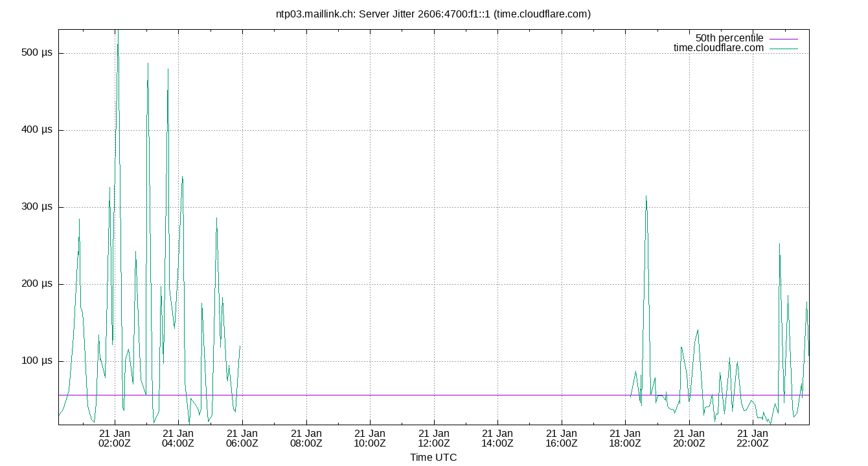Click the '21 Jan 22:00Z' x-axis label
Image resolution: width=868 pixels, height=466 pixels.
point(752,438)
